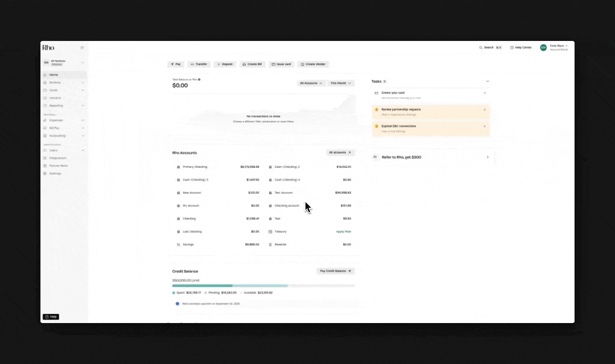Screen dimensions: 615x364
Task: Expand the Banking section chevron
Action: (82, 82)
